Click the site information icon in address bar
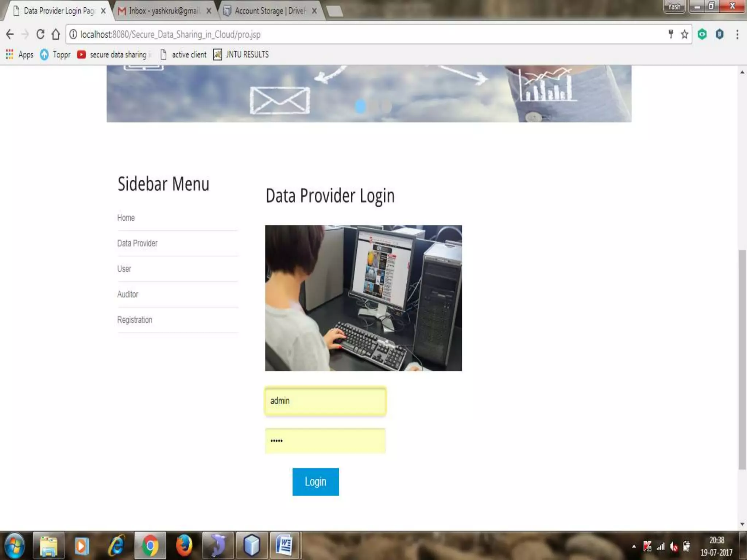 coord(73,34)
